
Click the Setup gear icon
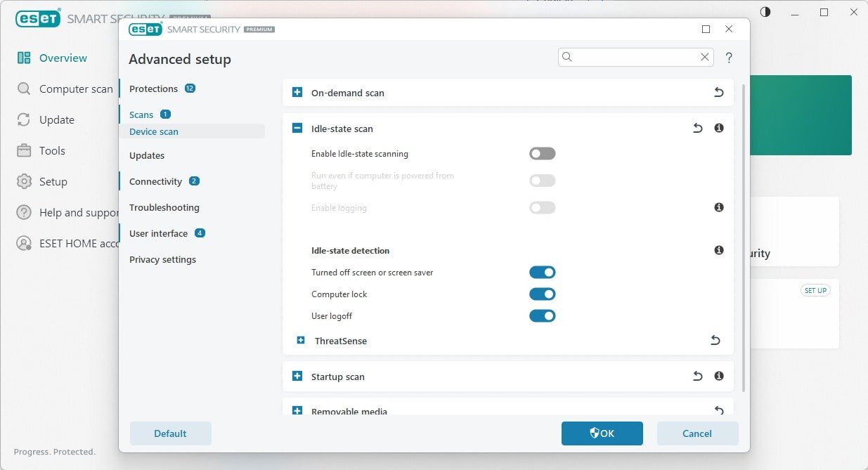[x=24, y=181]
